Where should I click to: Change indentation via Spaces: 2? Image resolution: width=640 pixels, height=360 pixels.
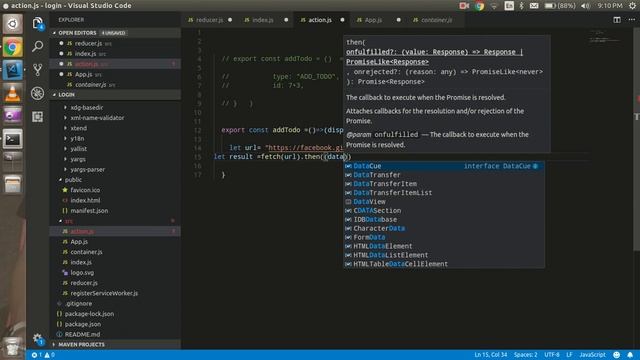click(525, 355)
